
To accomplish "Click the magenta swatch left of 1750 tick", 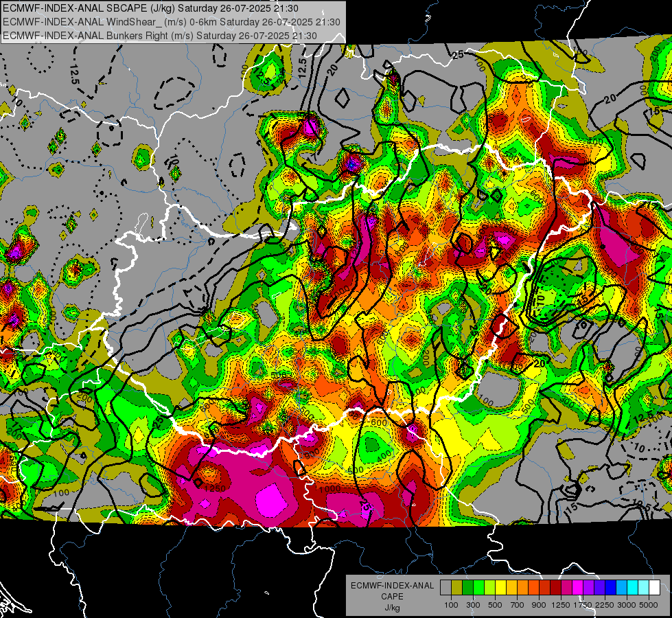I will (578, 588).
